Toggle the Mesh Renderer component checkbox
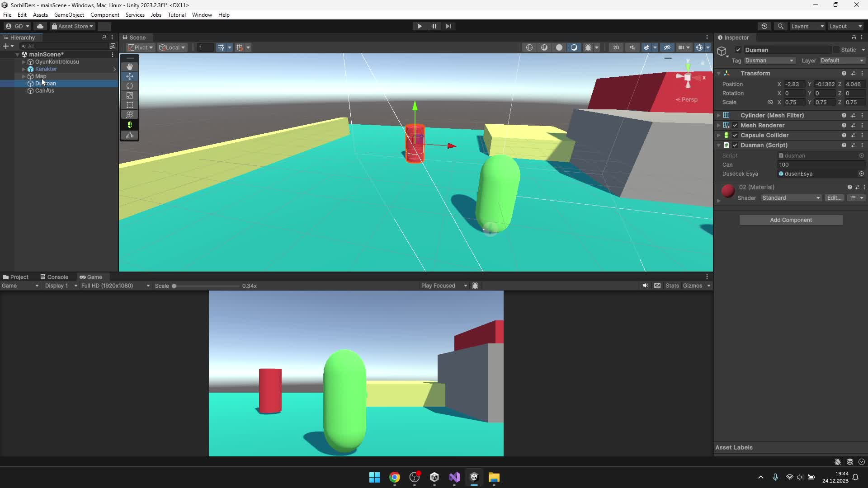The image size is (868, 488). click(x=735, y=125)
